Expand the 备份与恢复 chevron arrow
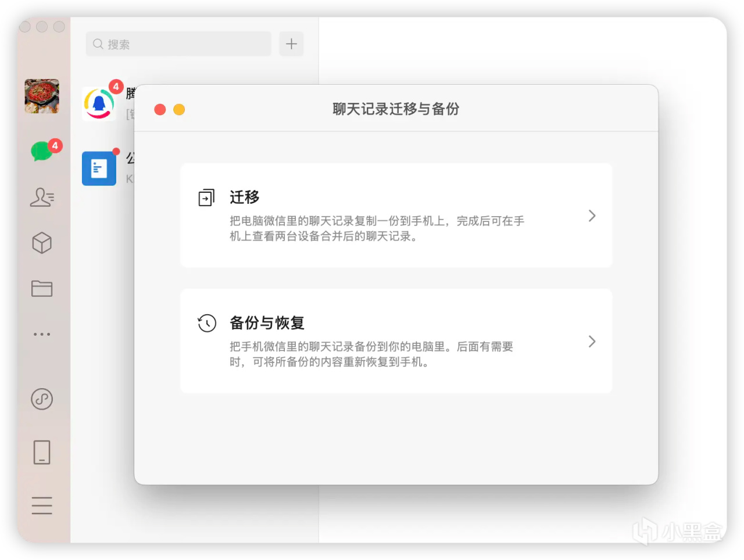The width and height of the screenshot is (744, 560). pos(592,341)
